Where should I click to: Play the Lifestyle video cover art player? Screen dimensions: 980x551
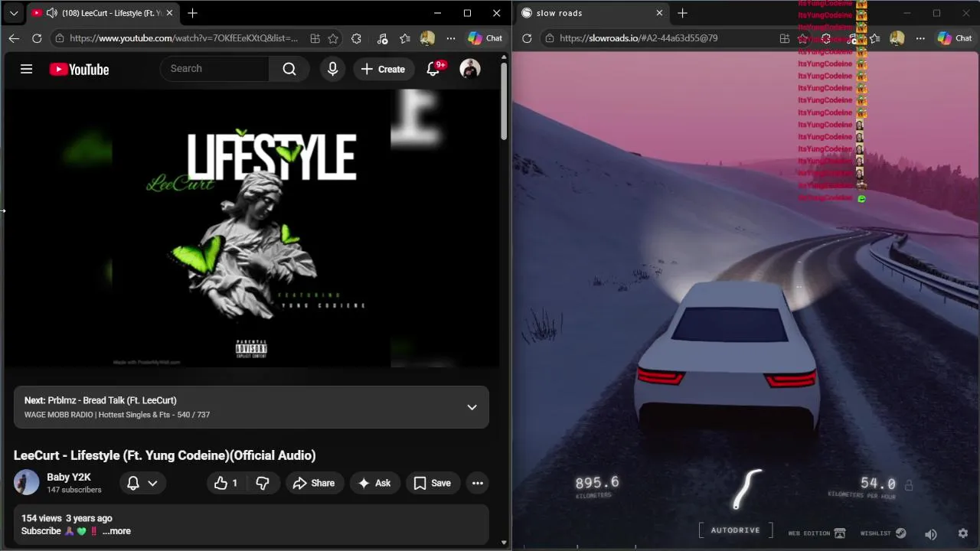pos(251,228)
